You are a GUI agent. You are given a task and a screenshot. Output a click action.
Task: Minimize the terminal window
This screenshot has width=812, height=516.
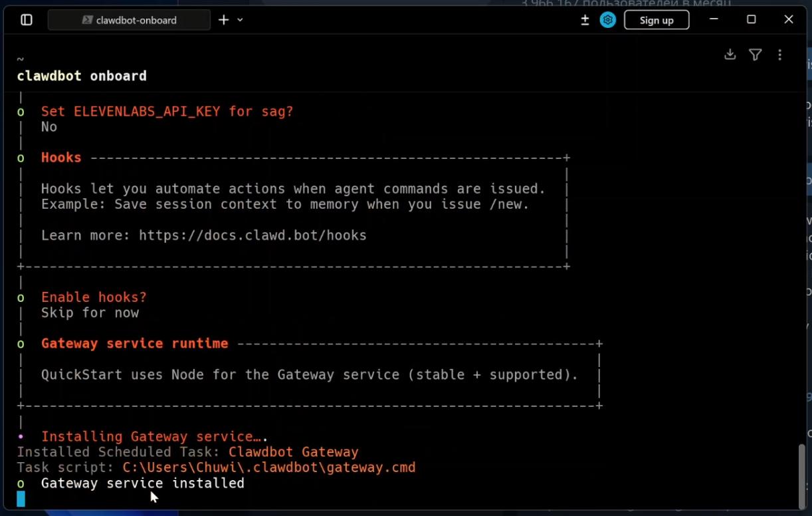(x=714, y=20)
